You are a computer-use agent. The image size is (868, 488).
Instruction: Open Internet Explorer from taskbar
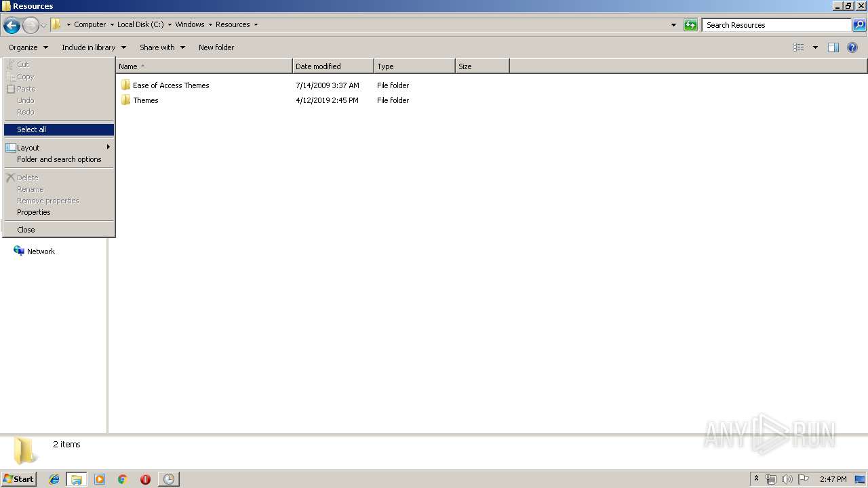tap(54, 479)
